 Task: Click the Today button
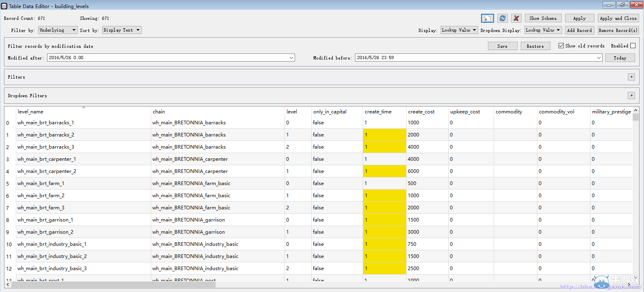(620, 58)
